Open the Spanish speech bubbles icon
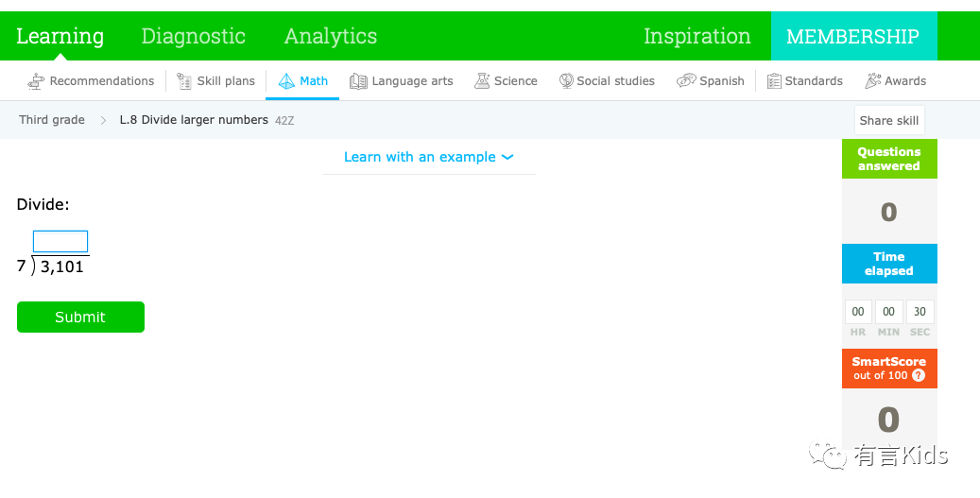This screenshot has width=980, height=498. coord(686,81)
